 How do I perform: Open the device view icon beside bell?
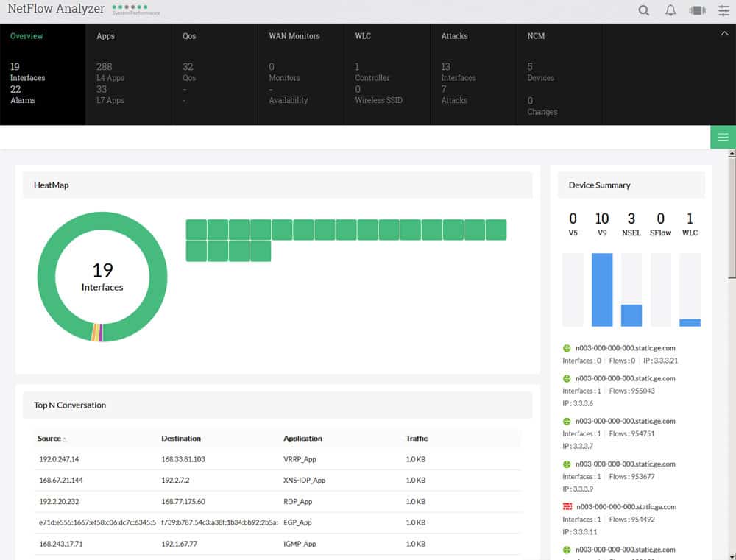pyautogui.click(x=697, y=10)
